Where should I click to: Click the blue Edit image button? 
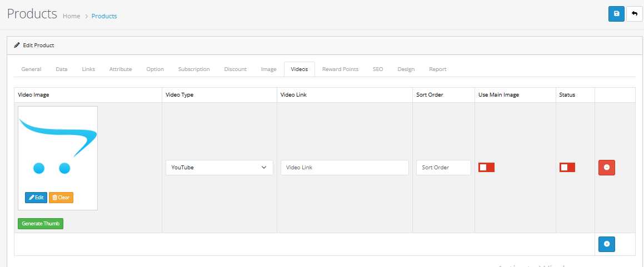click(36, 197)
